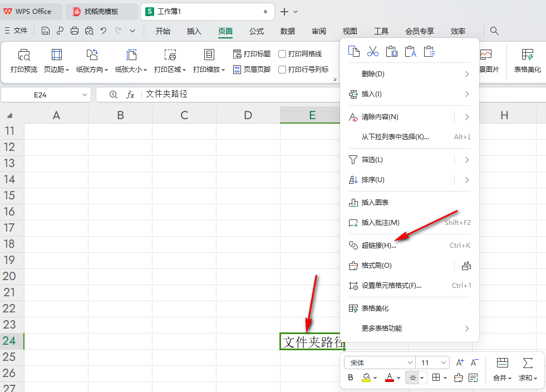Click the Paste icon in context menu
Viewport: 546px width, 392px height.
(x=391, y=52)
